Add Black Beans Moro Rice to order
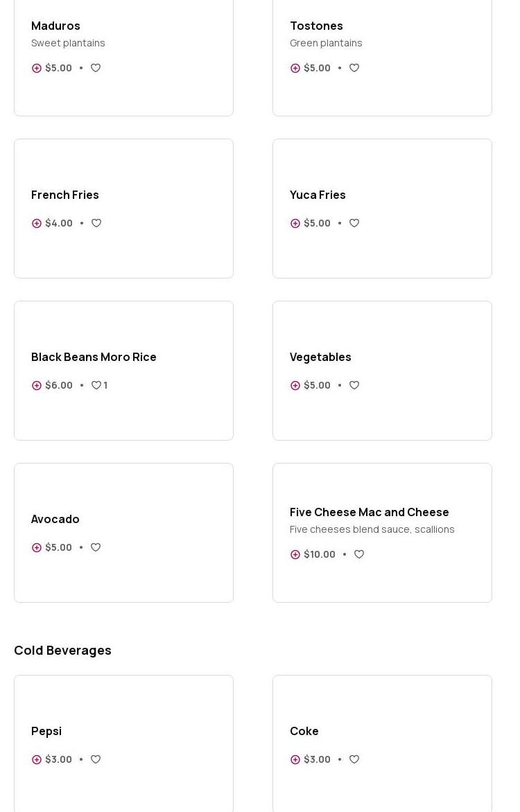Image resolution: width=520 pixels, height=812 pixels. [37, 385]
